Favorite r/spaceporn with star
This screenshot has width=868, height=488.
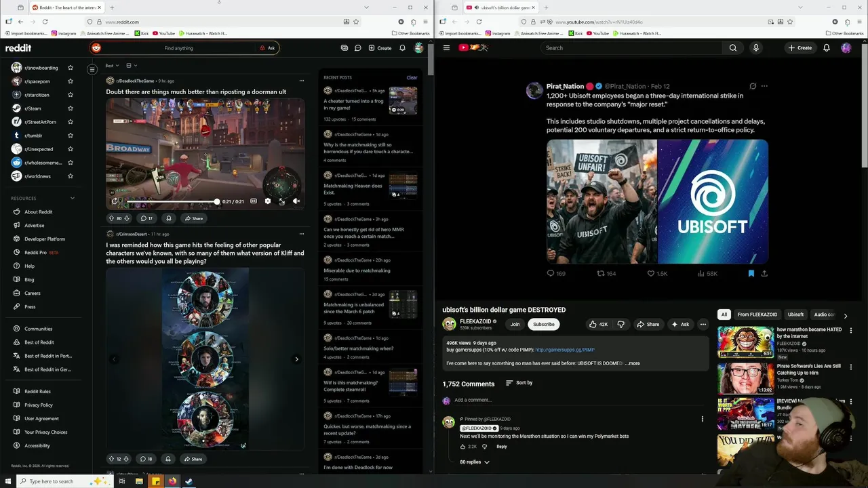coord(71,81)
